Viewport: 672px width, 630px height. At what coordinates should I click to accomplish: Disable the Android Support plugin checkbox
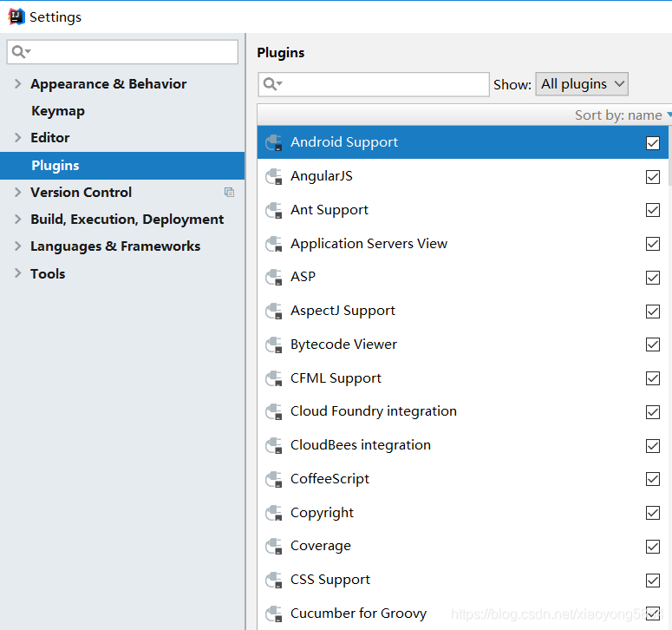653,143
